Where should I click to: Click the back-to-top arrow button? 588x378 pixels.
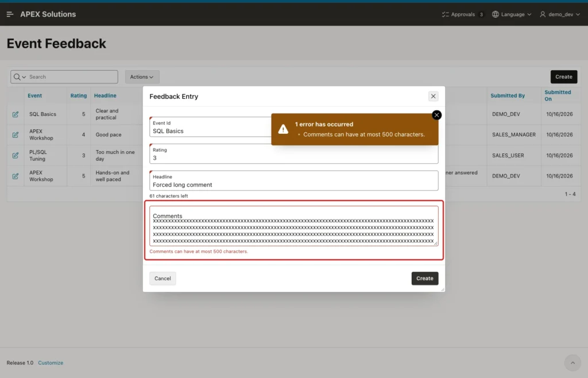[x=572, y=362]
